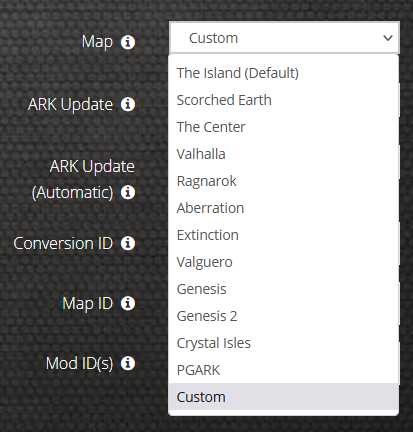
Task: Choose the Aberration map option
Action: coord(284,208)
